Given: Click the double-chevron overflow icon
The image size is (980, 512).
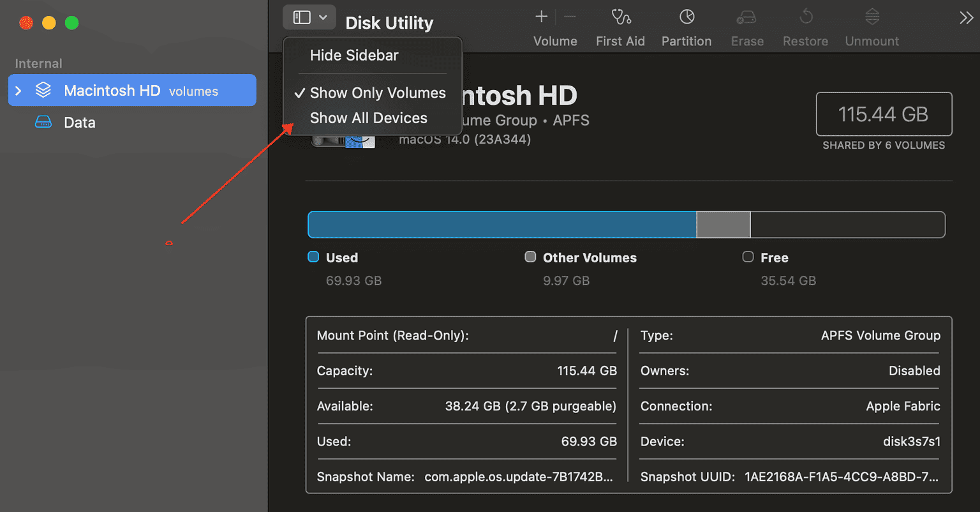Looking at the screenshot, I should tap(966, 17).
